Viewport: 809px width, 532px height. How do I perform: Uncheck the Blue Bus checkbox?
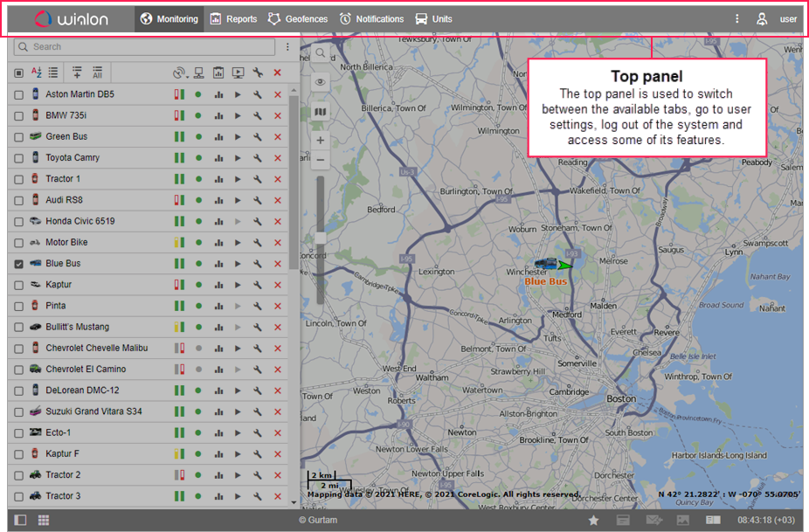[x=18, y=264]
